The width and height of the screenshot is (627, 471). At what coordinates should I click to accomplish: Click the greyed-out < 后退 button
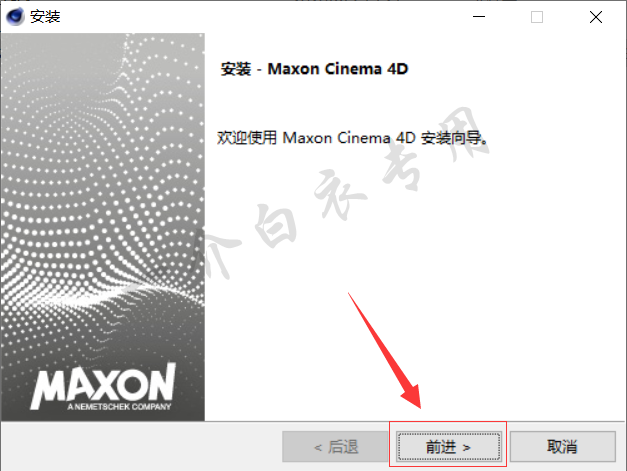click(335, 447)
